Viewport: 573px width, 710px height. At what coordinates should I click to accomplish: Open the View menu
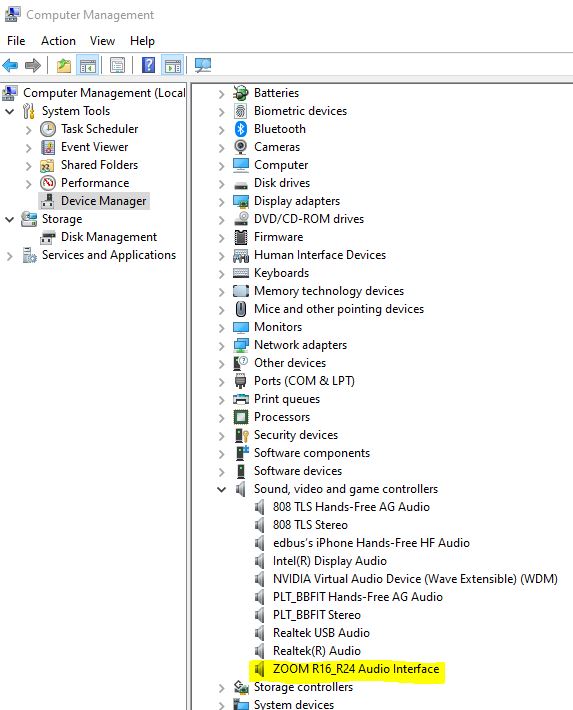click(x=102, y=41)
